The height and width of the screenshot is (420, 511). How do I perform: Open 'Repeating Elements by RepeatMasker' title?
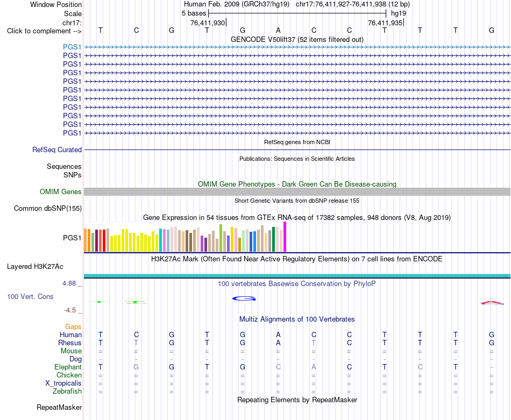(x=297, y=400)
